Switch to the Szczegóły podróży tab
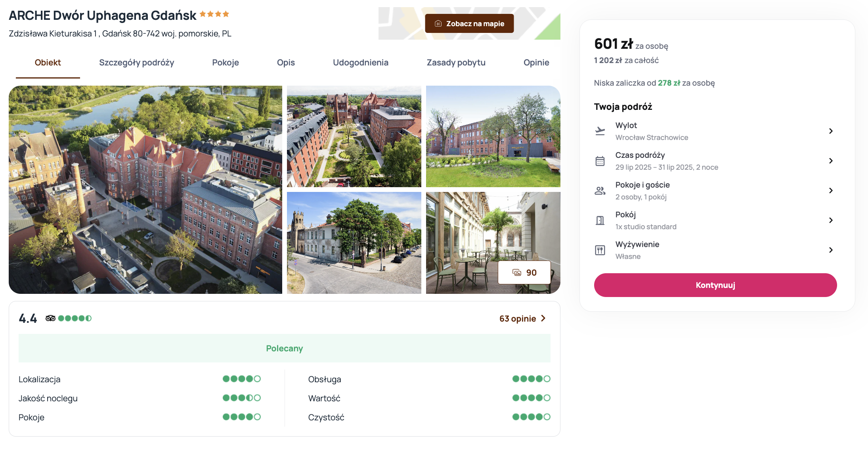868x460 pixels. click(136, 63)
